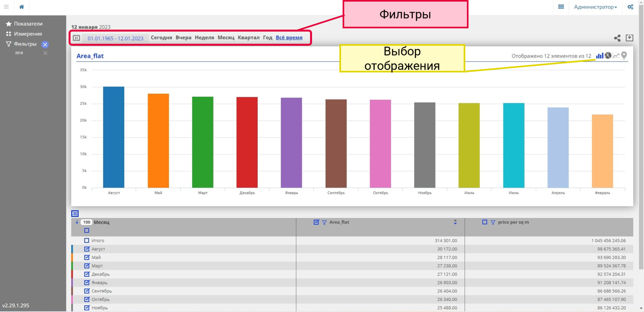Uncheck the Март row checkbox
This screenshot has width=644, height=312.
(87, 266)
